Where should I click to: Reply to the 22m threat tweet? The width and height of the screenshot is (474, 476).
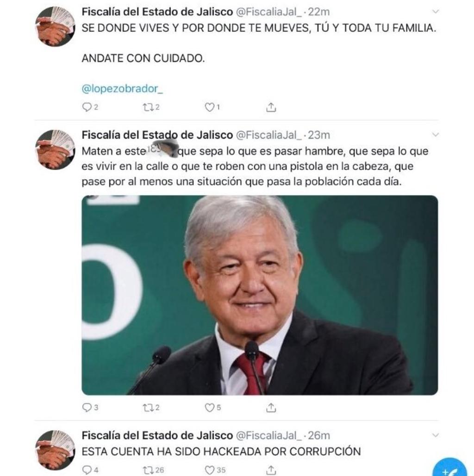click(87, 107)
